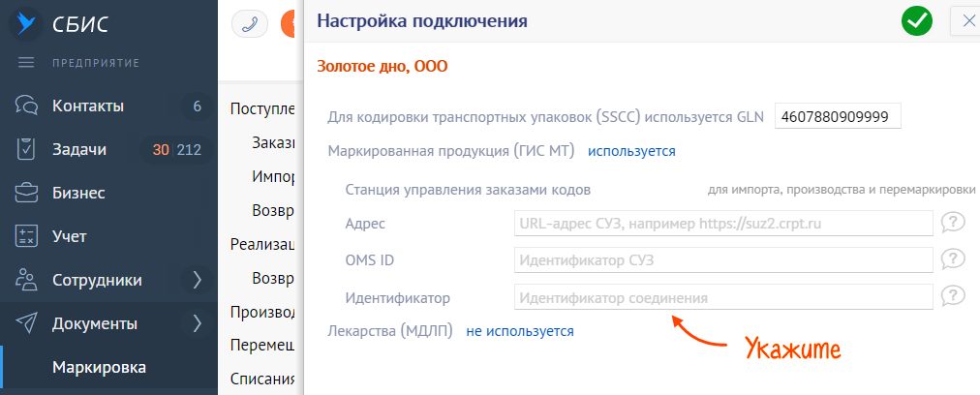Toggle Маркированная продукция 'используется' link
Image resolution: width=980 pixels, height=395 pixels.
631,151
